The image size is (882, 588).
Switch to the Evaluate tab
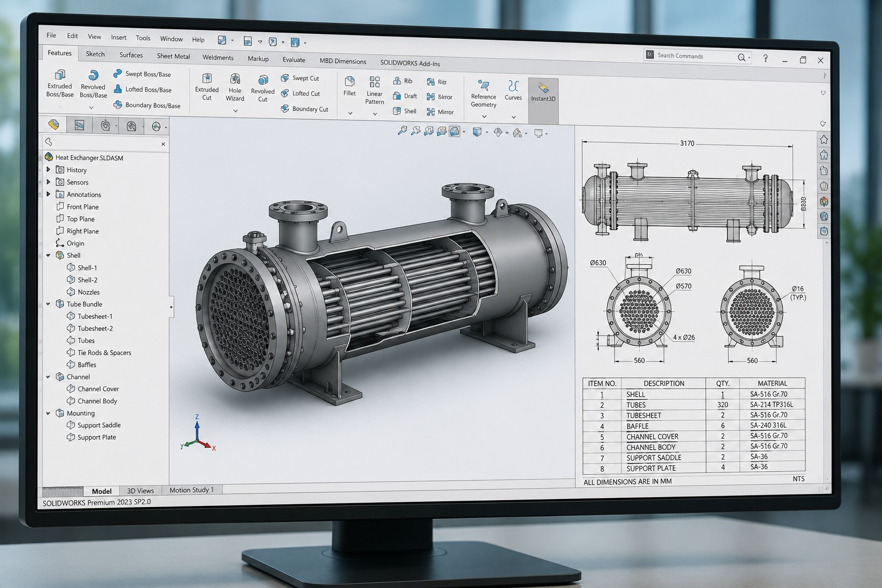(294, 60)
